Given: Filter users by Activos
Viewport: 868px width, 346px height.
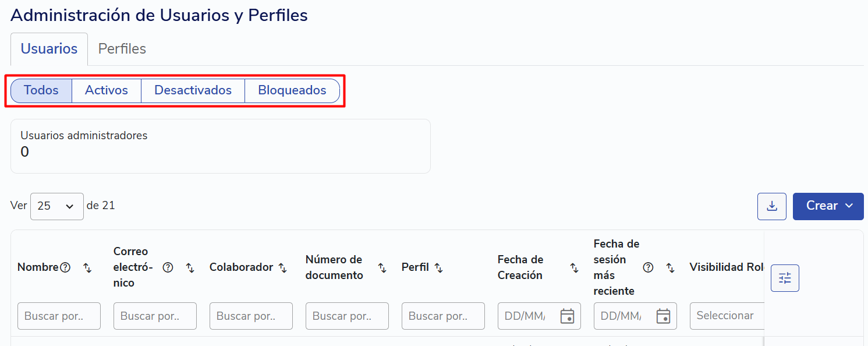Looking at the screenshot, I should (x=107, y=91).
